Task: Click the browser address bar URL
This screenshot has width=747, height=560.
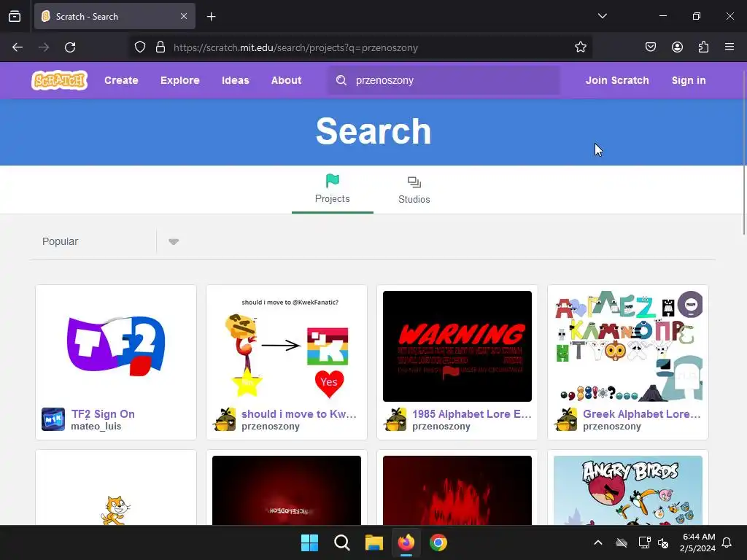Action: 295,47
